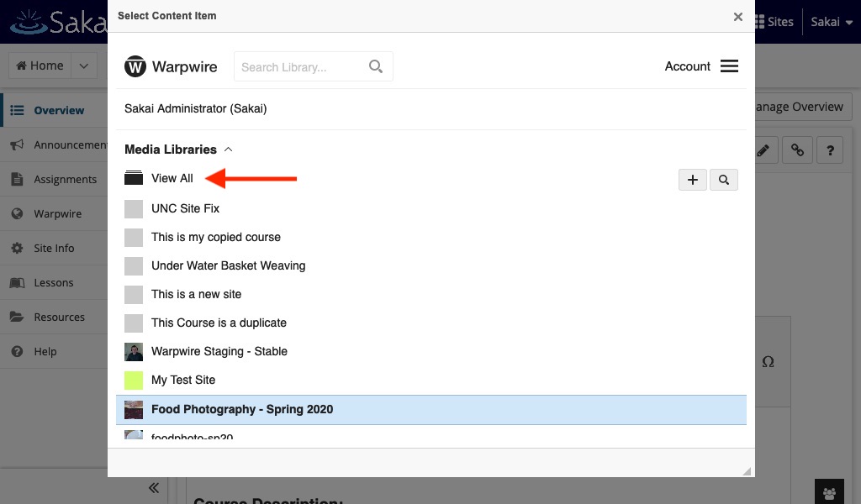
Task: Open the My Test Site library
Action: pos(182,380)
